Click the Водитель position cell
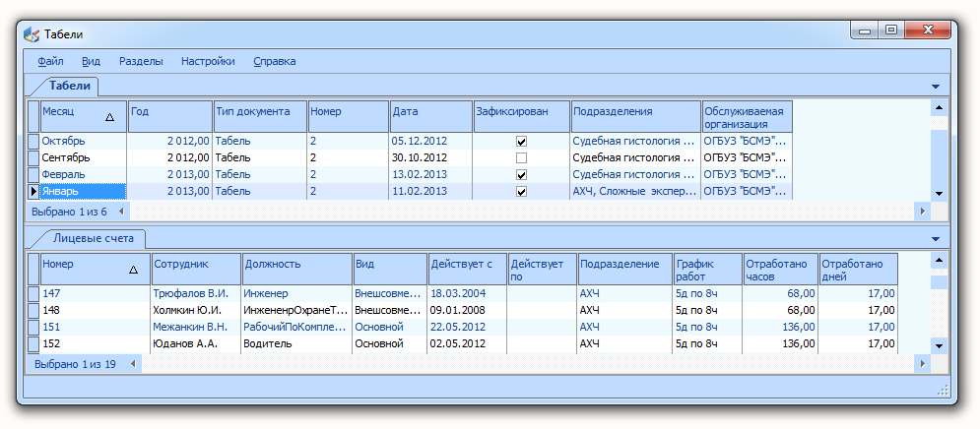This screenshot has width=980, height=429. [297, 344]
